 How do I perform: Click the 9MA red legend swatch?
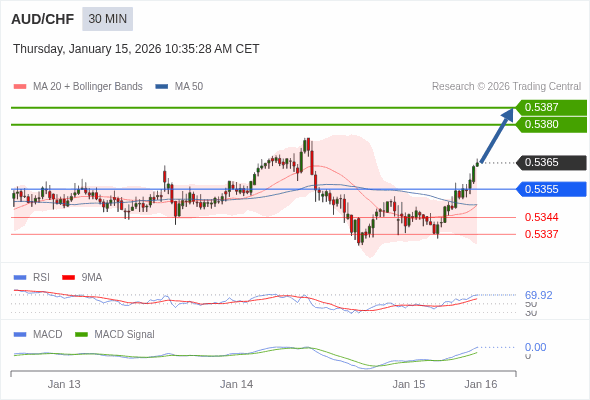point(68,278)
